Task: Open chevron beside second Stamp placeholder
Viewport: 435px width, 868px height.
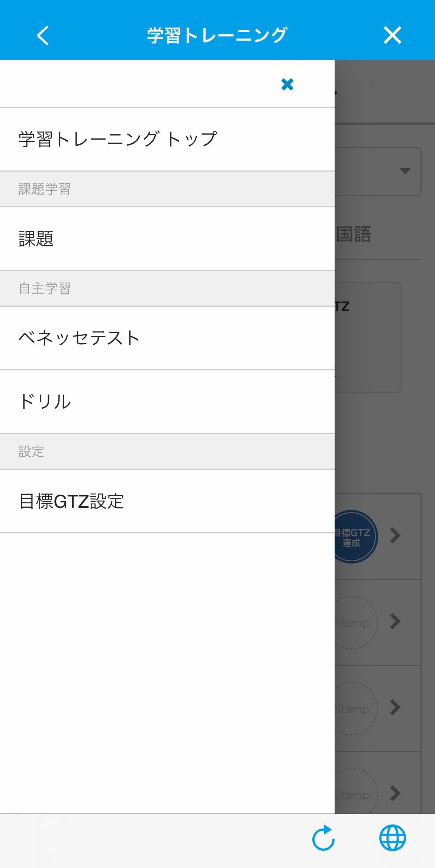Action: [395, 708]
